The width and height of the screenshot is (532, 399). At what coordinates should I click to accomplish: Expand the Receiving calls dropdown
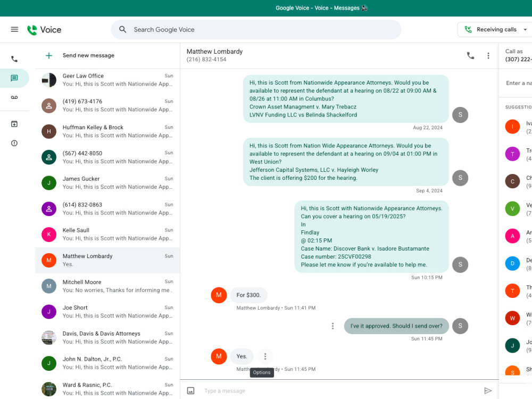pos(495,29)
